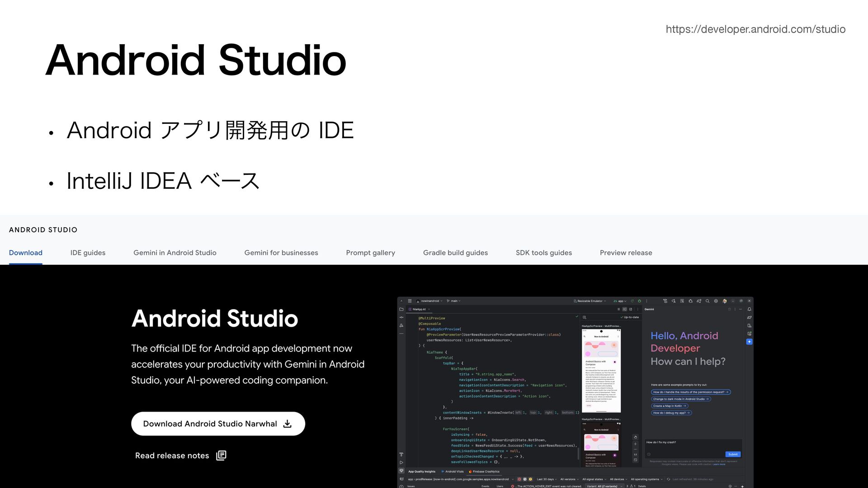Open the Run triangle tool window icon
The height and width of the screenshot is (488, 868).
pyautogui.click(x=401, y=462)
